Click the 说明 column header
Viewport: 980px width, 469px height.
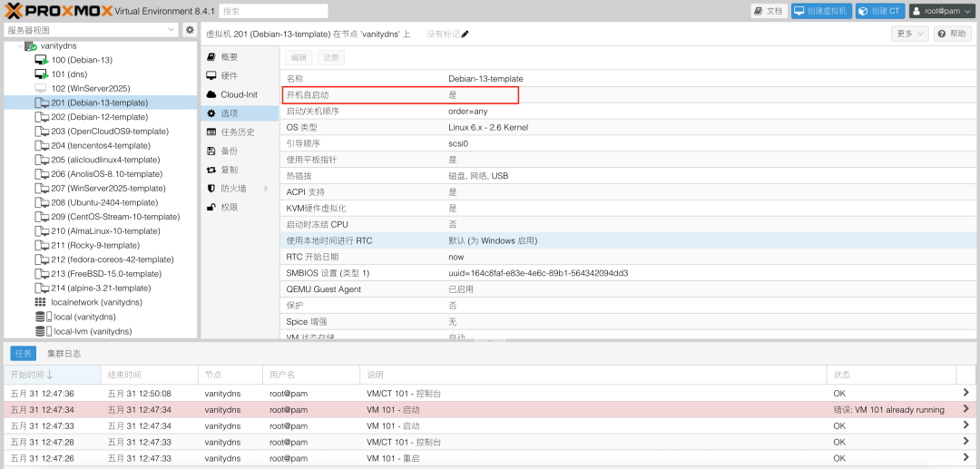point(593,375)
